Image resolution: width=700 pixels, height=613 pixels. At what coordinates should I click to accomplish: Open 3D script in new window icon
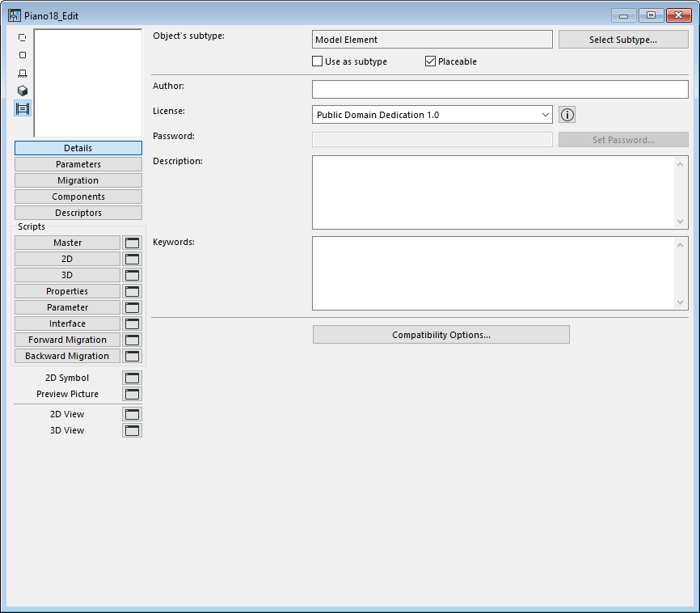click(x=132, y=275)
